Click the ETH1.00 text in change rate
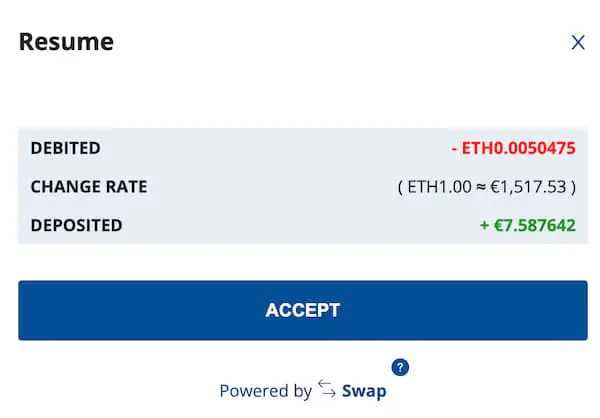The height and width of the screenshot is (418, 600). click(x=435, y=186)
